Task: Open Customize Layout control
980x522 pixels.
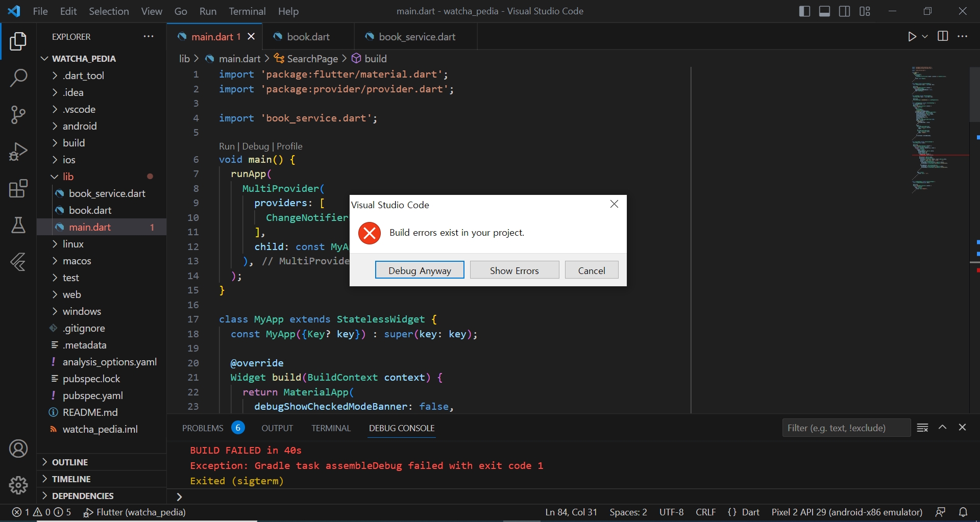Action: point(865,11)
